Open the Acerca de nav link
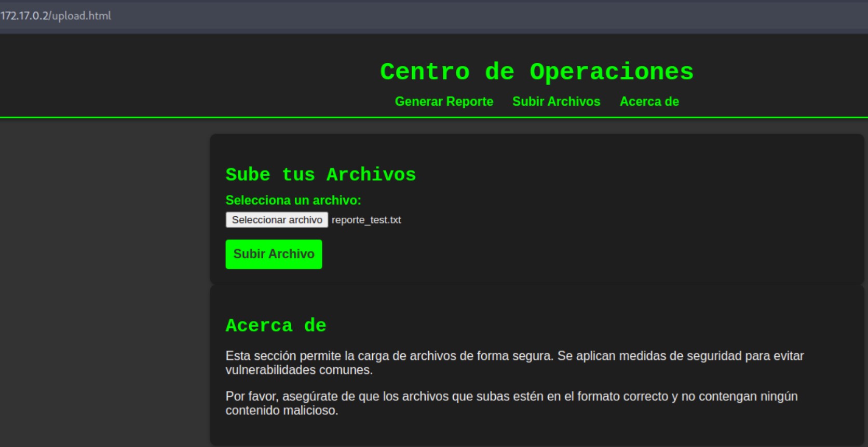This screenshot has width=868, height=447. click(649, 102)
